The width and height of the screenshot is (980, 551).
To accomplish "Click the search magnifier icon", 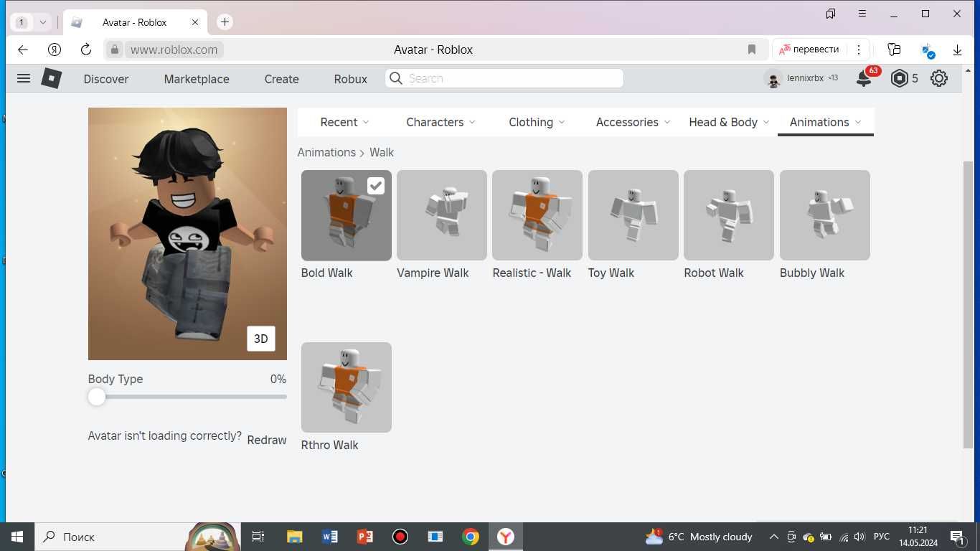I will pyautogui.click(x=395, y=78).
